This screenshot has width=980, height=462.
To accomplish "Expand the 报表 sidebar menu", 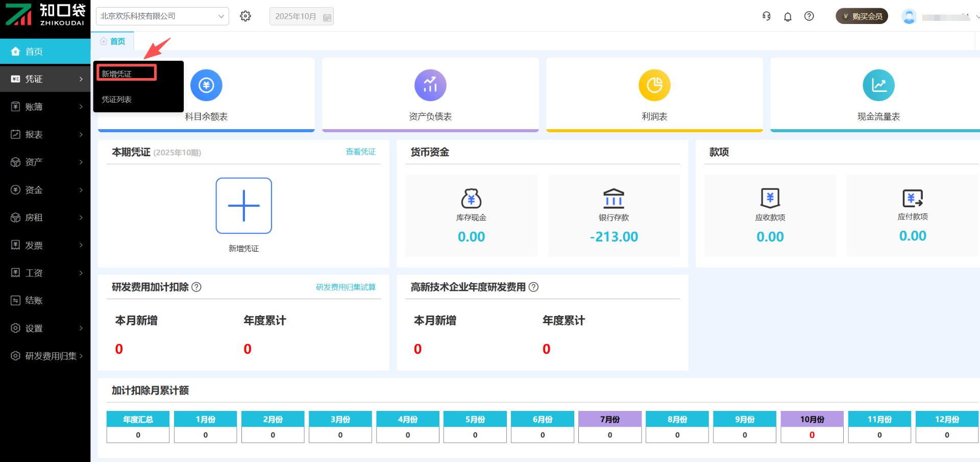I will 46,134.
